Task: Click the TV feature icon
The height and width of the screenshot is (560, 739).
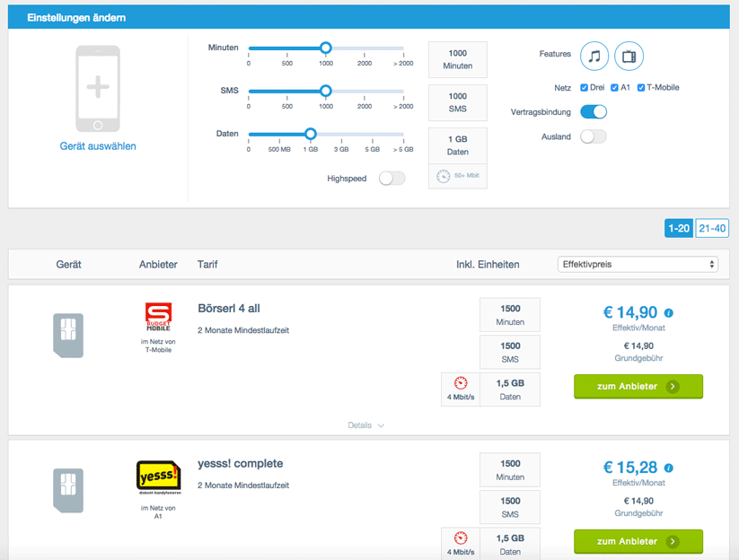Action: pyautogui.click(x=629, y=56)
